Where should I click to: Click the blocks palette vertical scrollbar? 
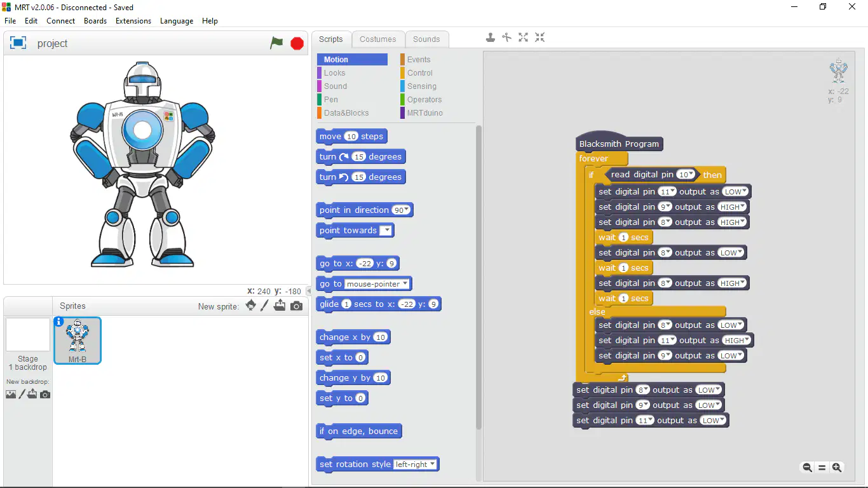478,277
